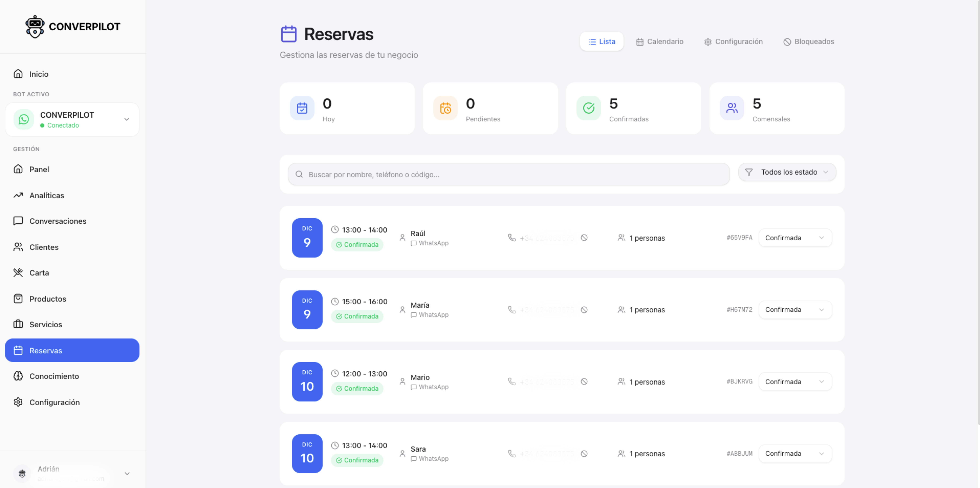Click the Reservas calendar header icon
The image size is (980, 488).
(289, 34)
